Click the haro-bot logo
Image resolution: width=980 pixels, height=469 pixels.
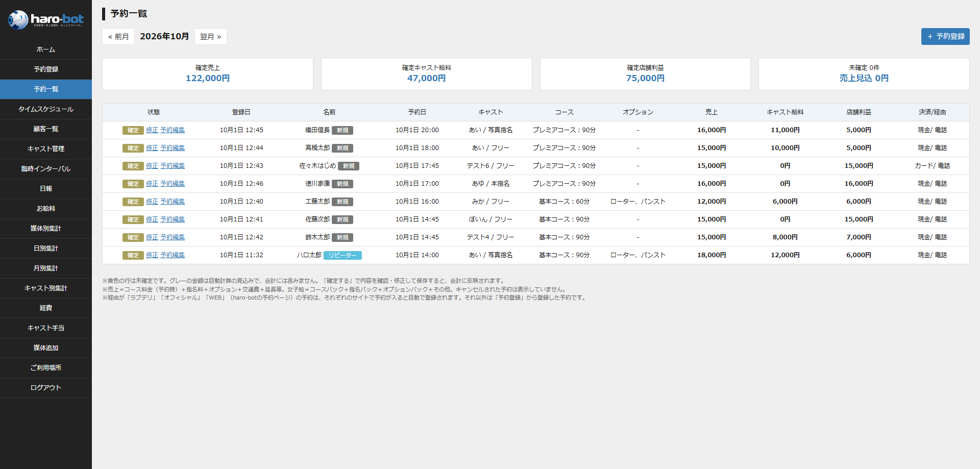tap(45, 20)
